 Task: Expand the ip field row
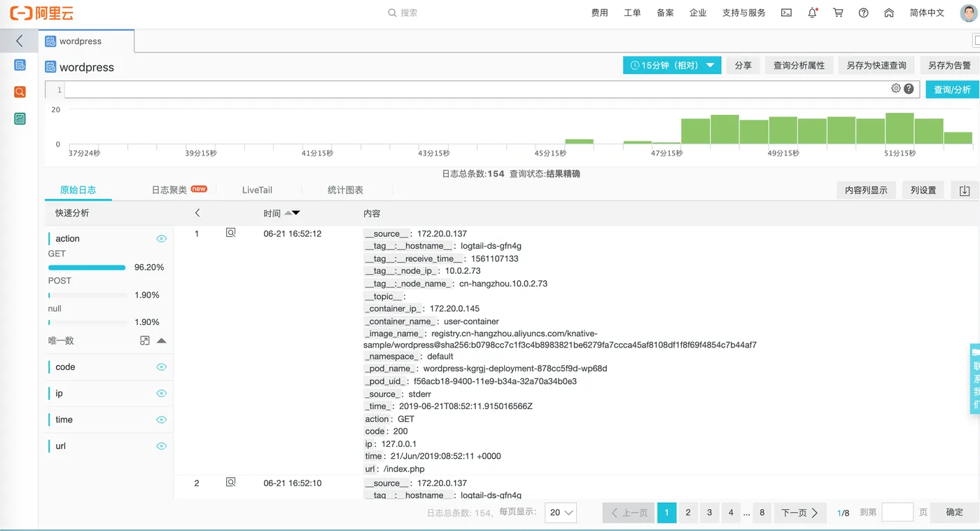pos(108,394)
